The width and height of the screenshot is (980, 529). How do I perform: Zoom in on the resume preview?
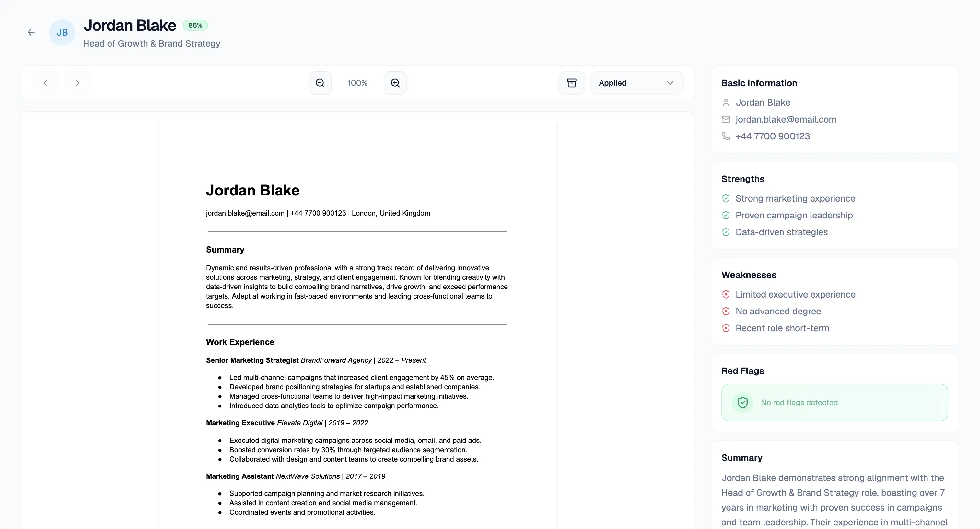pos(395,83)
